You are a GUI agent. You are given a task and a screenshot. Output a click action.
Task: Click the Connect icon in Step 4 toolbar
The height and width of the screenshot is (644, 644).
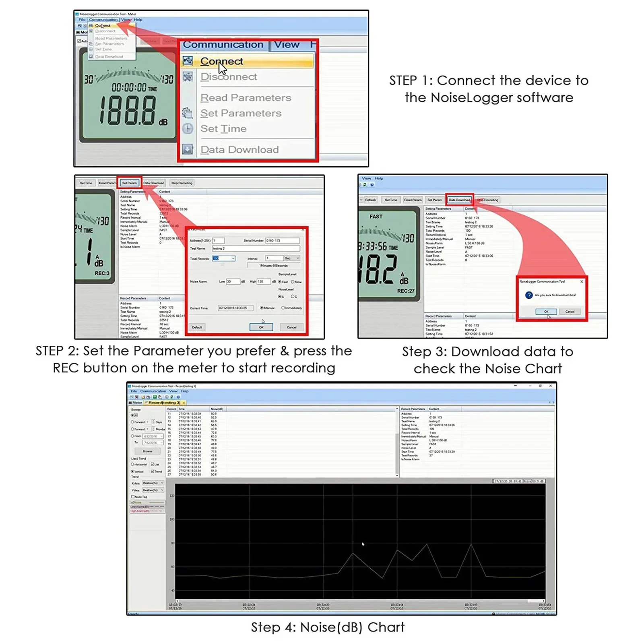(x=131, y=397)
